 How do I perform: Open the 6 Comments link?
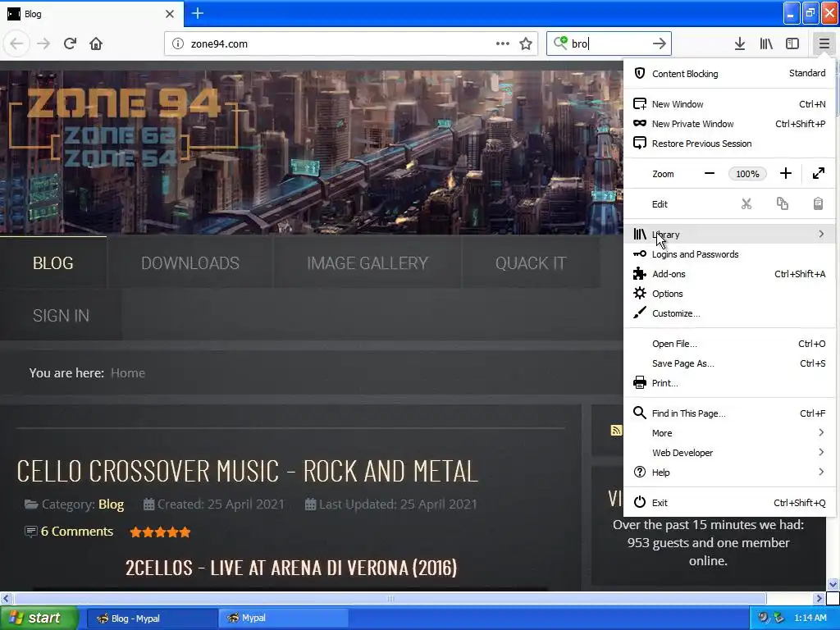76,532
